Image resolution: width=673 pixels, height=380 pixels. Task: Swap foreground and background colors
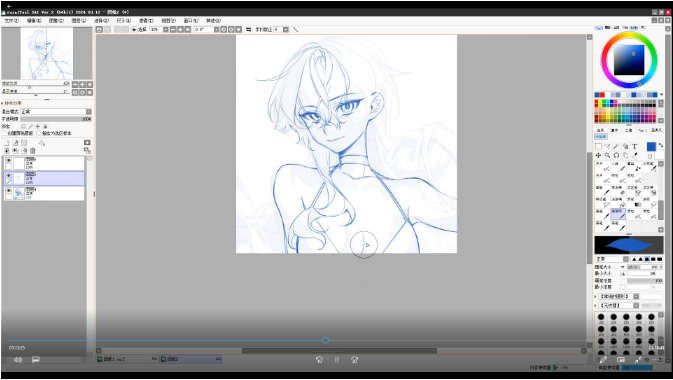click(x=661, y=145)
